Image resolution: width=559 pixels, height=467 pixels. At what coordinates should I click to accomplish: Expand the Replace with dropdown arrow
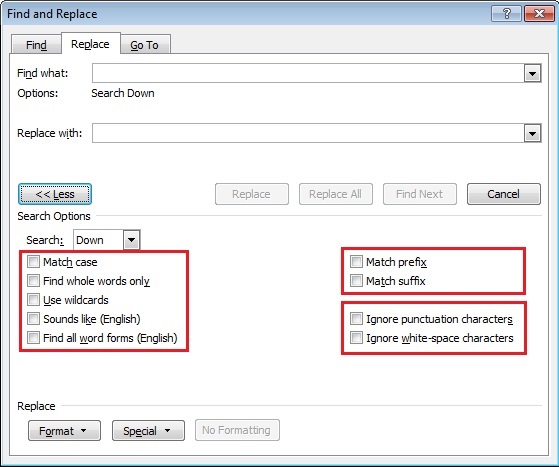[533, 133]
